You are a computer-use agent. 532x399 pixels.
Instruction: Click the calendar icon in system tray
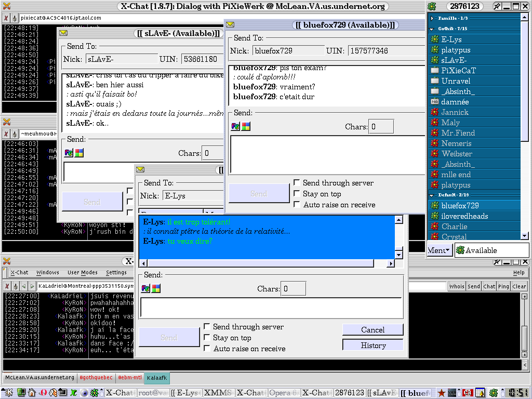point(480,393)
